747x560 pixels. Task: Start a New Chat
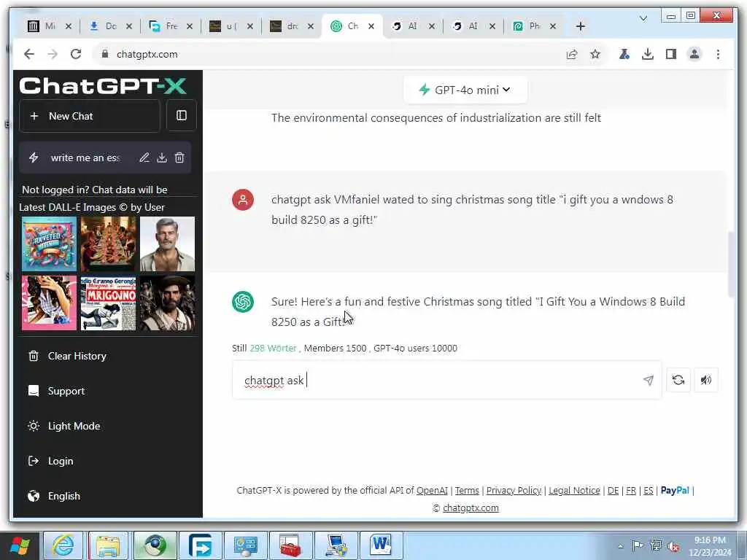[90, 116]
